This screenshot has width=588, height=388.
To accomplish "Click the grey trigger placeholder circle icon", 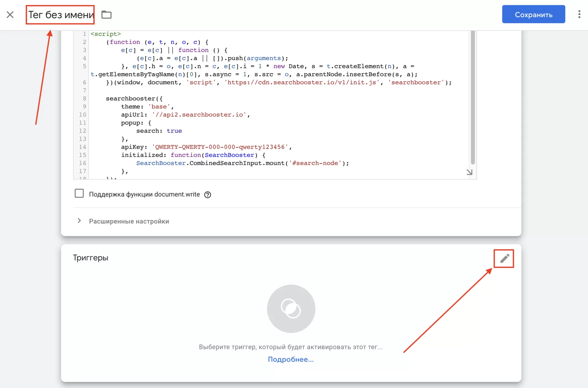I will (x=291, y=309).
